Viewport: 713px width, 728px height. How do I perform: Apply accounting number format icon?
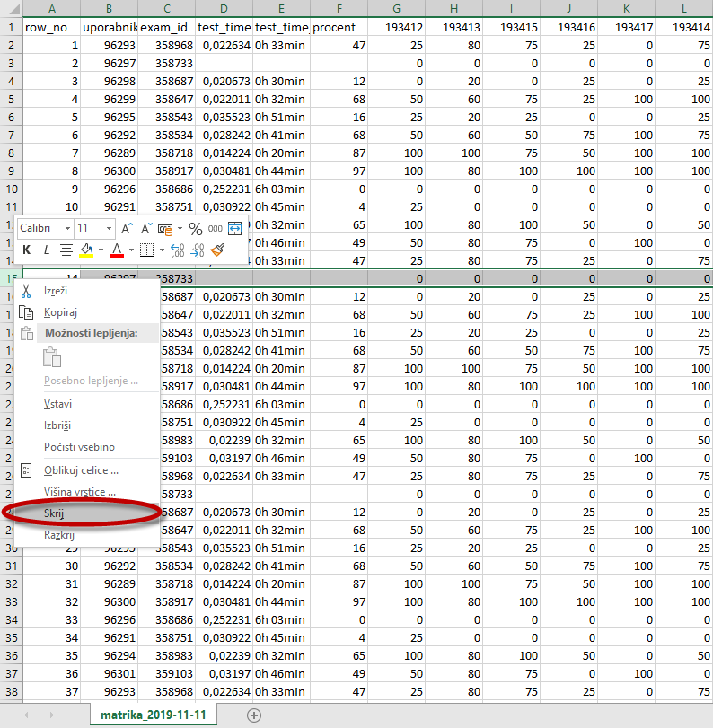[165, 229]
